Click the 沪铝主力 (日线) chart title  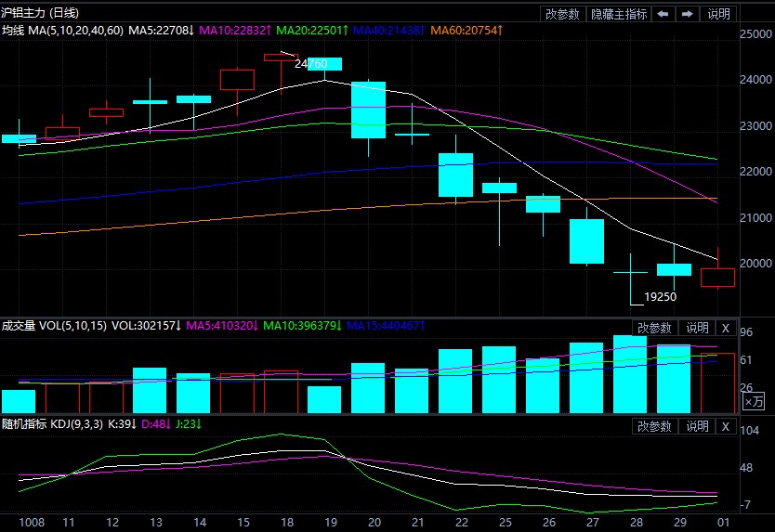click(40, 13)
